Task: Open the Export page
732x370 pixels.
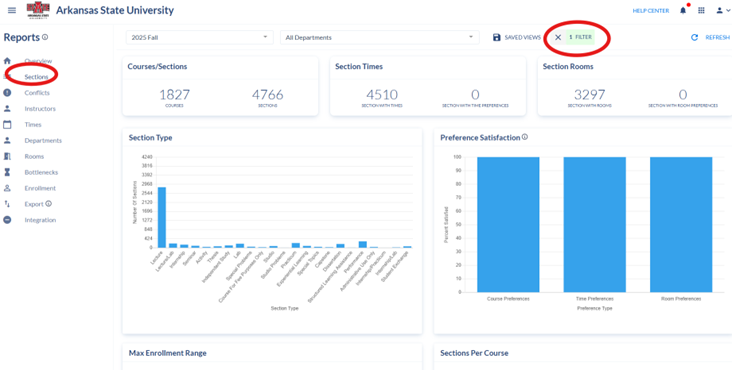Action: click(34, 204)
